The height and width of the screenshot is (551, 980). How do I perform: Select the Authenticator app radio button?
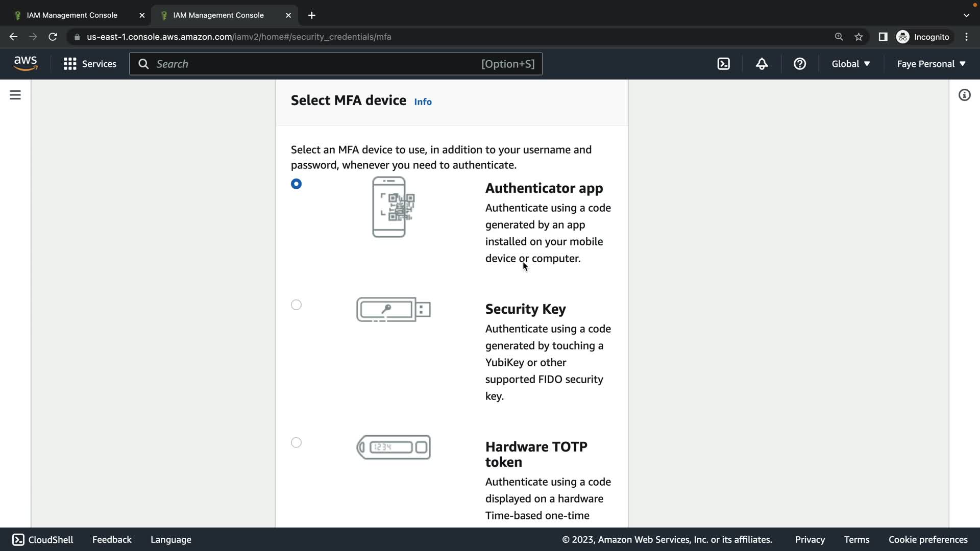pos(296,184)
